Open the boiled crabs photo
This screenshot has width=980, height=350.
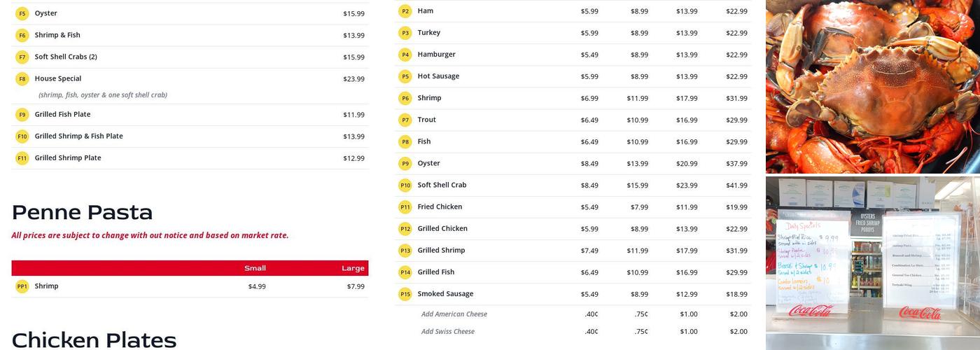872,86
